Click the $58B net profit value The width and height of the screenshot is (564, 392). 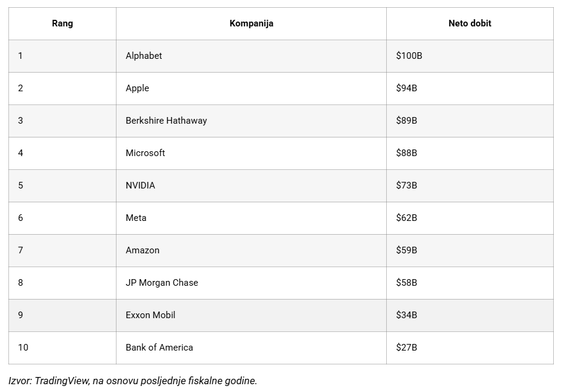(x=407, y=283)
